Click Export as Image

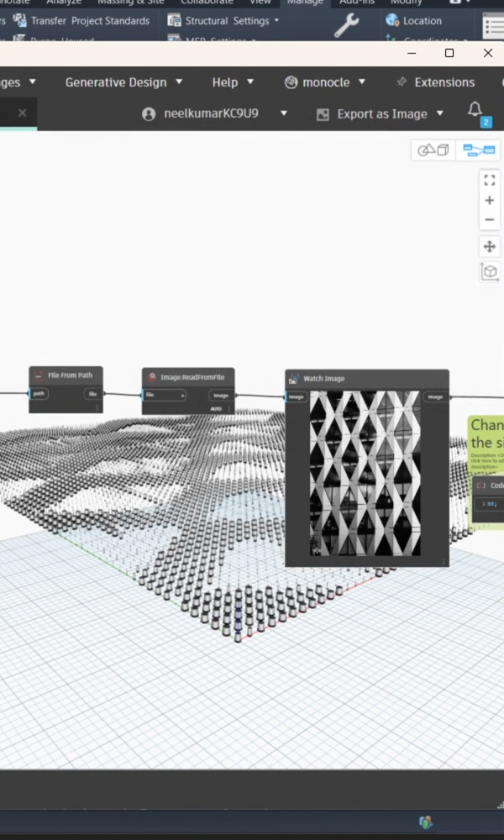pyautogui.click(x=382, y=114)
